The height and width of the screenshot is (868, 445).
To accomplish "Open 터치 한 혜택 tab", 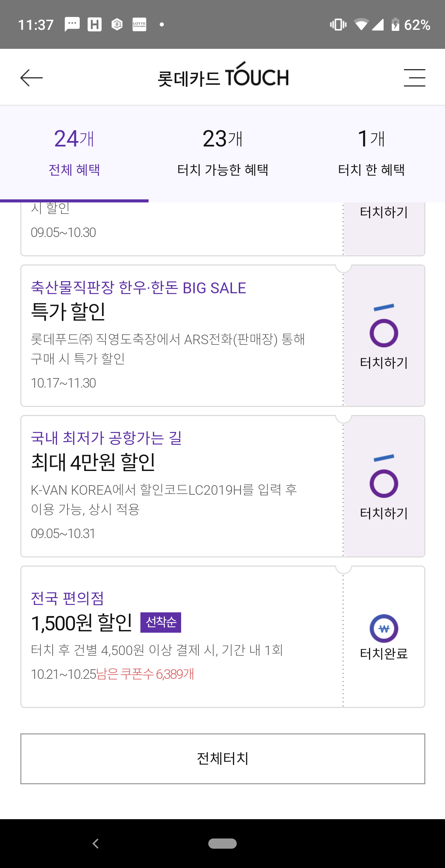I will pos(371,153).
